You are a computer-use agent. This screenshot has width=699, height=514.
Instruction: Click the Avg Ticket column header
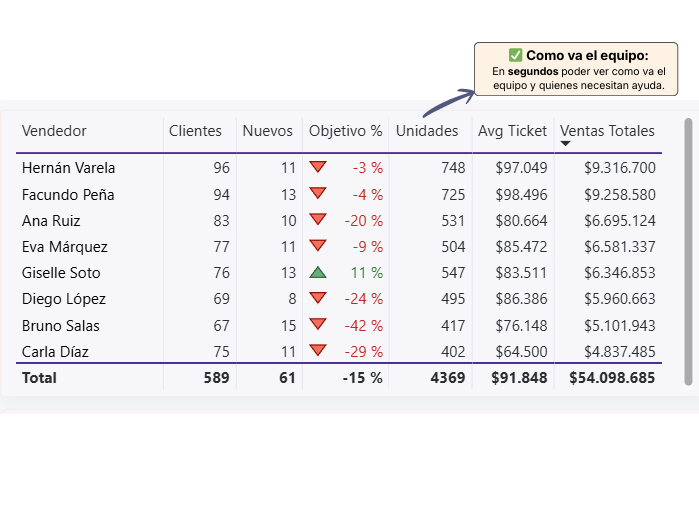coord(512,131)
